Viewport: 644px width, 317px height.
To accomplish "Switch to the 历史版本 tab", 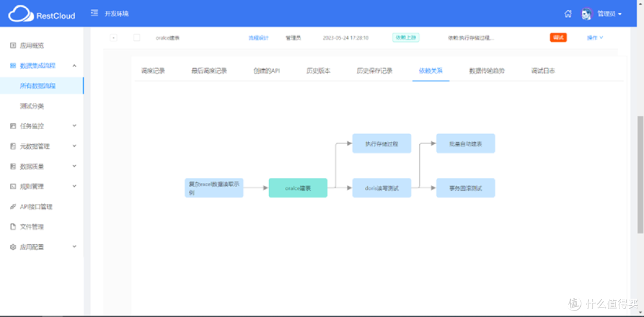I will coord(318,71).
